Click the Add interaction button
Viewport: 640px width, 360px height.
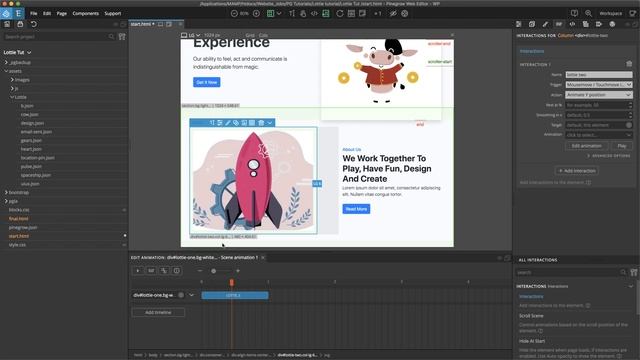coord(577,171)
